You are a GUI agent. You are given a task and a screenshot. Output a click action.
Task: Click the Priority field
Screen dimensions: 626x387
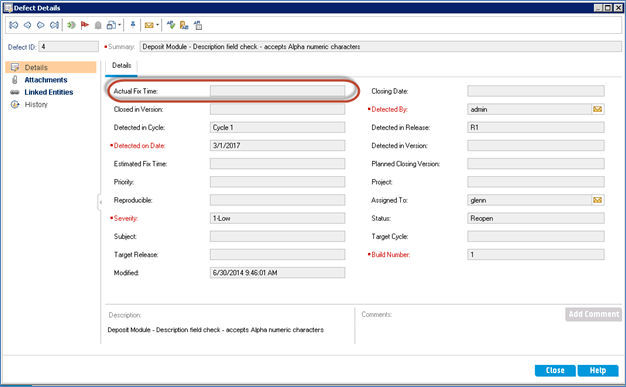[x=277, y=182]
